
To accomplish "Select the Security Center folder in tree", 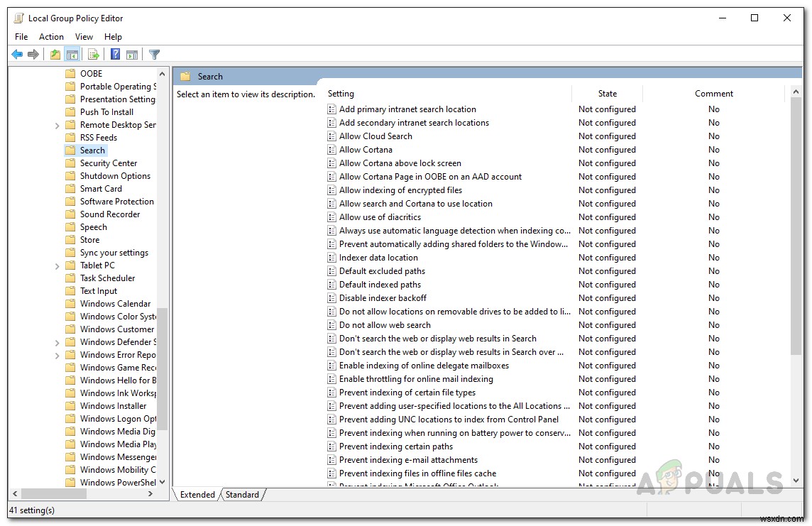I will point(108,163).
